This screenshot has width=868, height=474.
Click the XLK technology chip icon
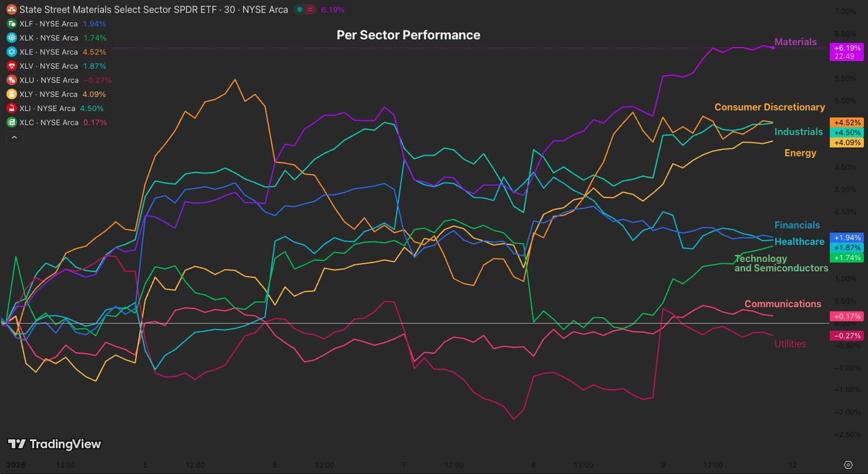[11, 38]
